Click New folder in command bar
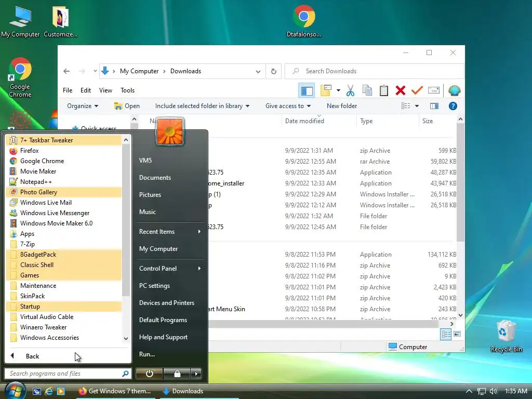The width and height of the screenshot is (532, 399). point(342,106)
